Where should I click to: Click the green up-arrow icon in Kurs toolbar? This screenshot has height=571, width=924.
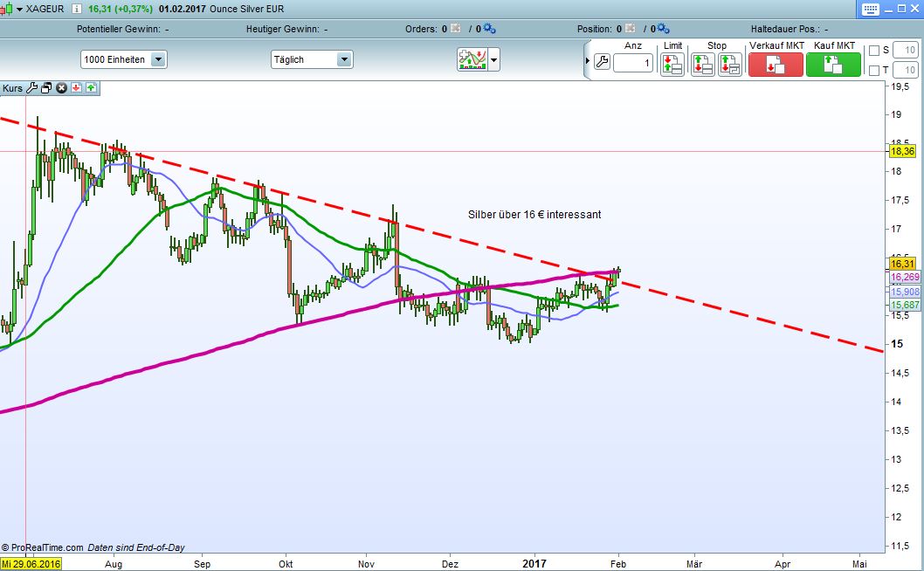91,87
